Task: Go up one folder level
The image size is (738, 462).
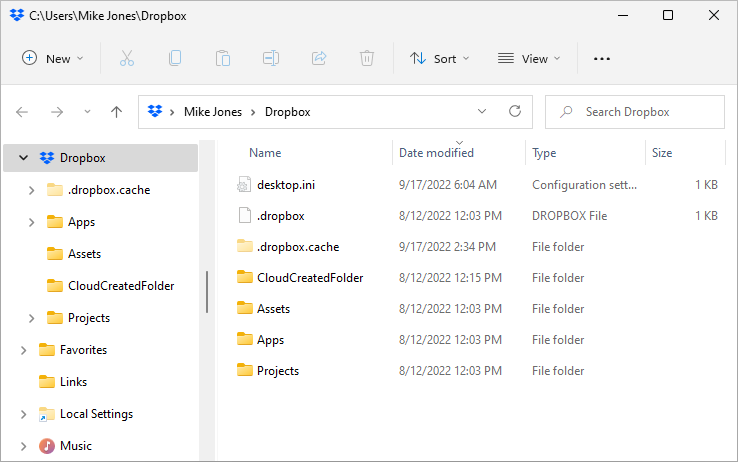Action: coord(116,112)
